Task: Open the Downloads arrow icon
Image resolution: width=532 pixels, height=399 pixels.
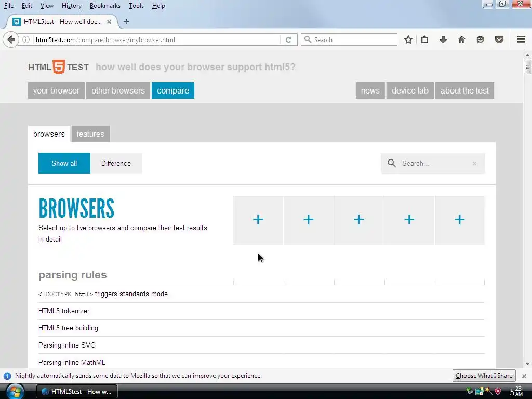Action: tap(443, 39)
